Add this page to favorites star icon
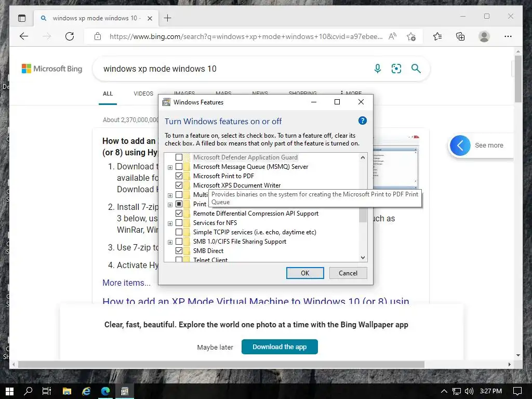 pos(411,36)
